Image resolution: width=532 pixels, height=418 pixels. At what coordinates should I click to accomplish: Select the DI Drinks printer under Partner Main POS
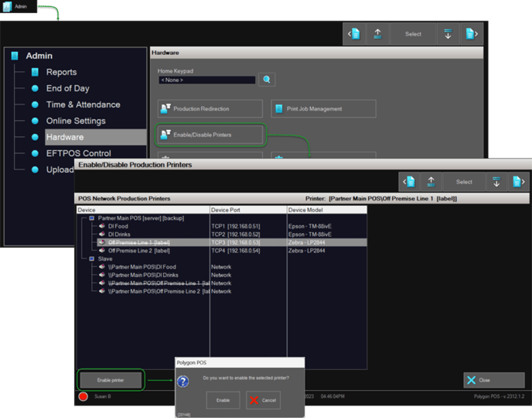coord(119,235)
